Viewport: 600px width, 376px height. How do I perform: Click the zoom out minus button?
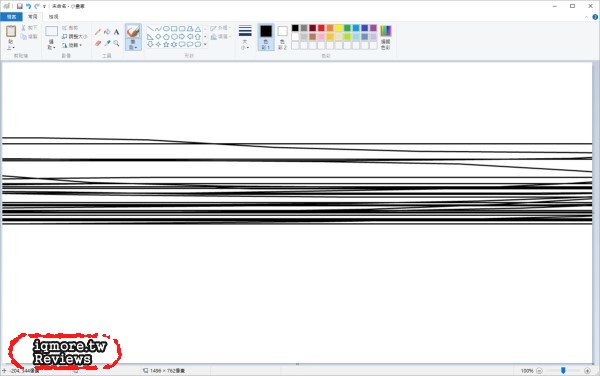tap(539, 371)
